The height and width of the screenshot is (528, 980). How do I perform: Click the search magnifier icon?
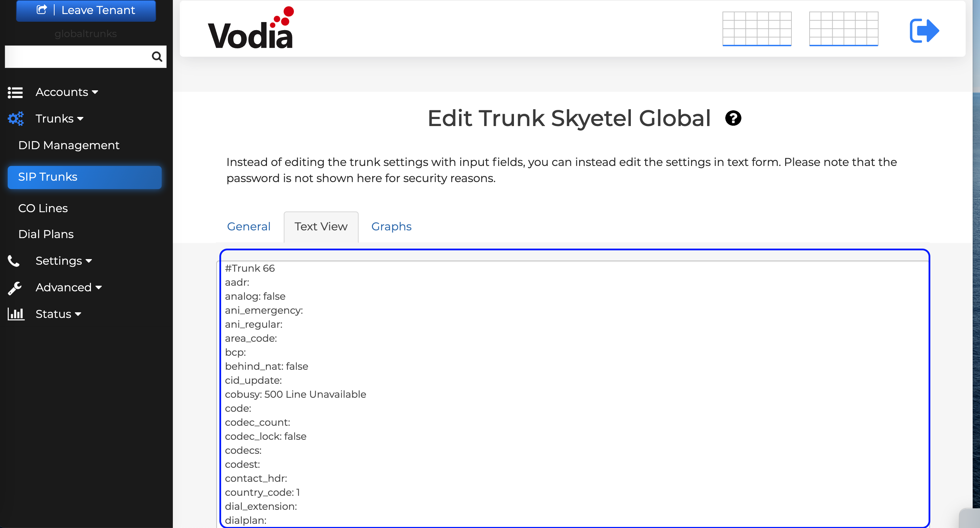click(157, 57)
